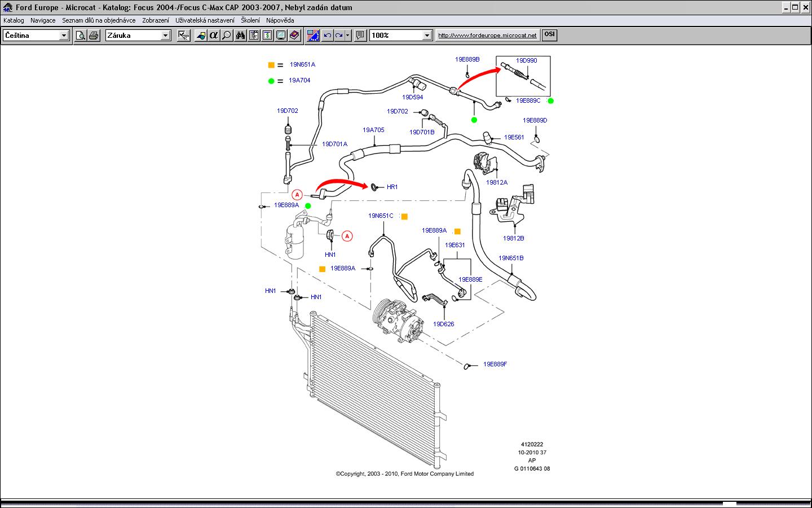Click the notes comment icon
Screen dimensions: 812x508
(360, 36)
